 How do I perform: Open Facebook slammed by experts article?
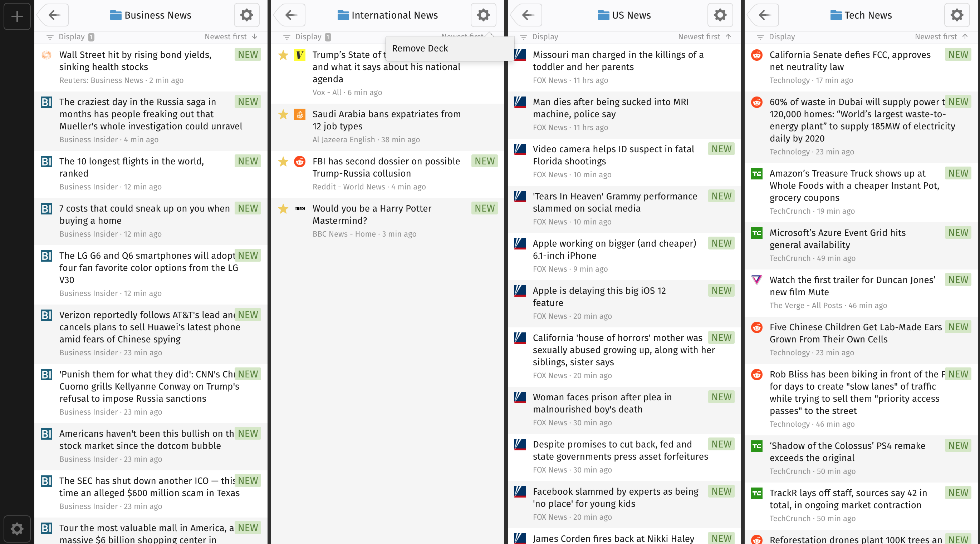624,504
